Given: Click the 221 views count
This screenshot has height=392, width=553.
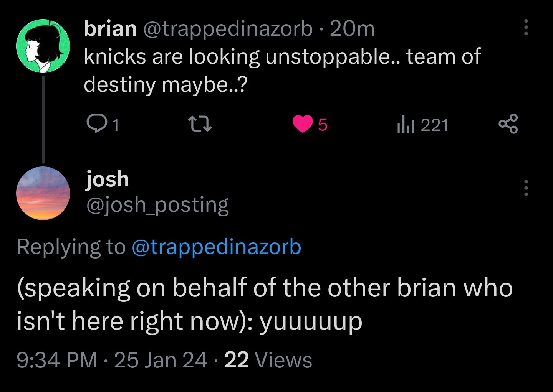Looking at the screenshot, I should click(435, 125).
